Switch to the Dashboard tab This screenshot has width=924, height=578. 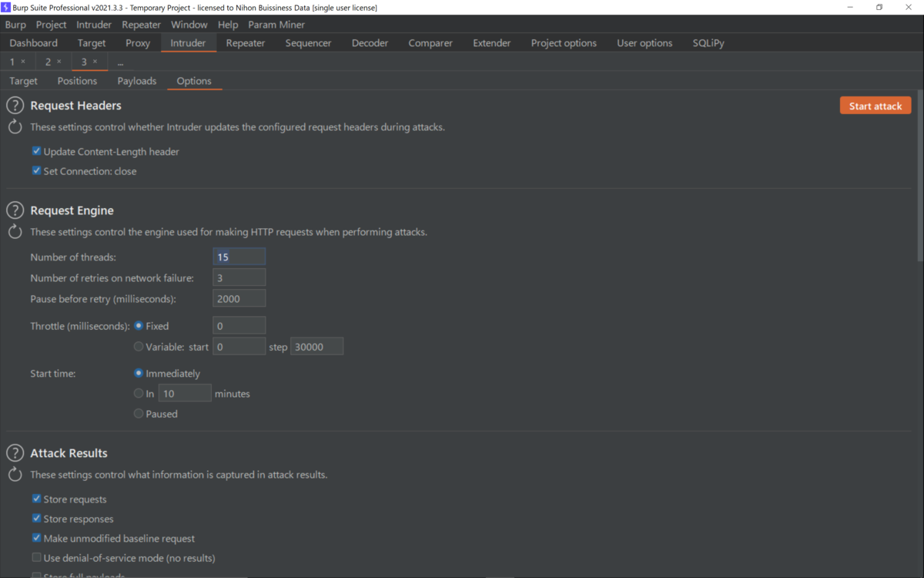34,43
